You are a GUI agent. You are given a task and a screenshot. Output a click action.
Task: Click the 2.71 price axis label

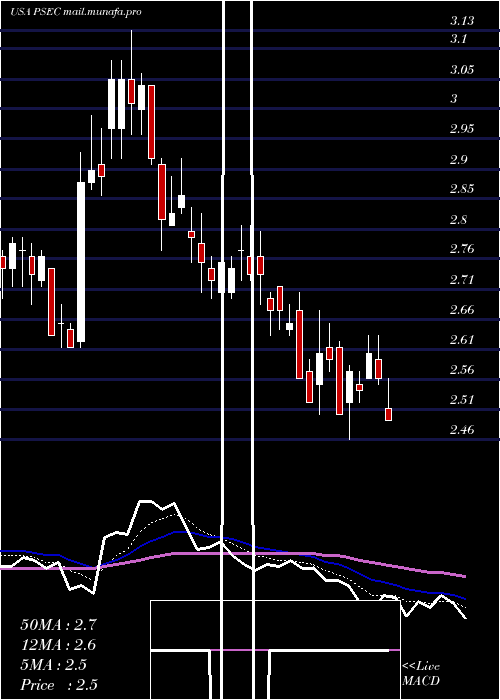462,280
